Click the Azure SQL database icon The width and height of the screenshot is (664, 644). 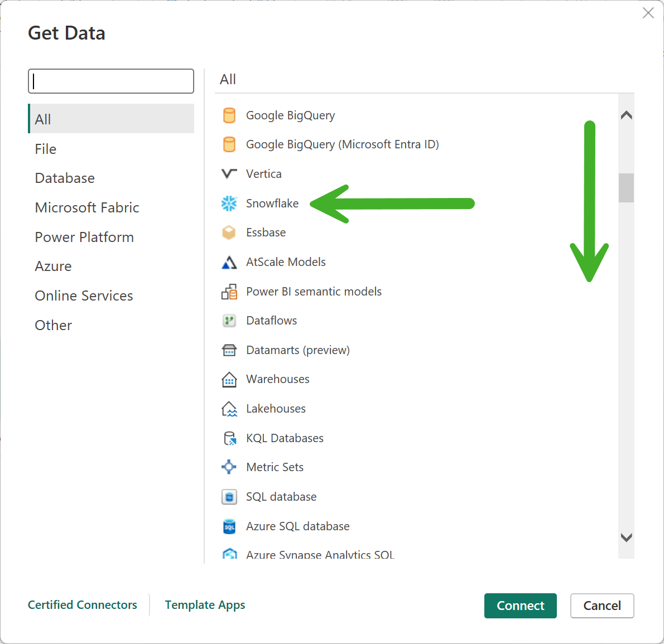(229, 526)
